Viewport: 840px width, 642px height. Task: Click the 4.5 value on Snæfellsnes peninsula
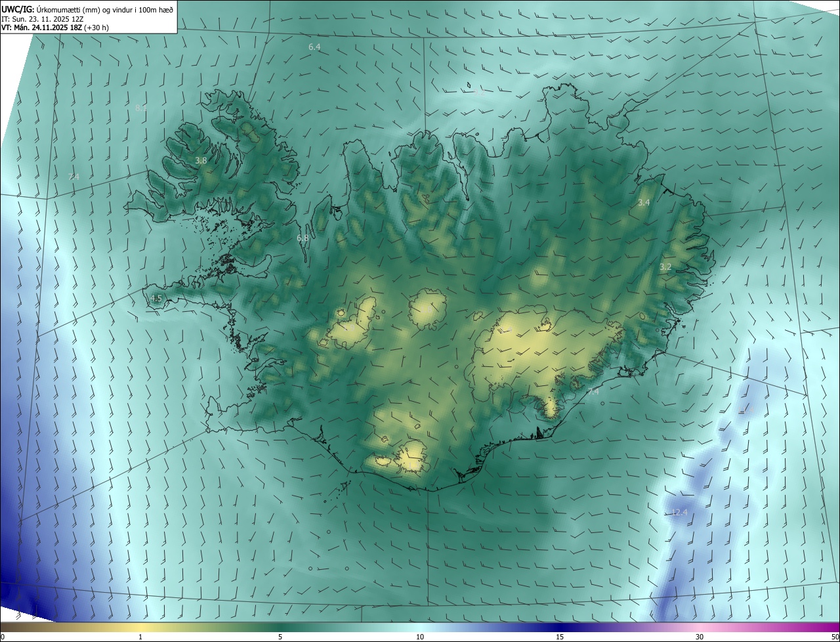click(x=156, y=298)
